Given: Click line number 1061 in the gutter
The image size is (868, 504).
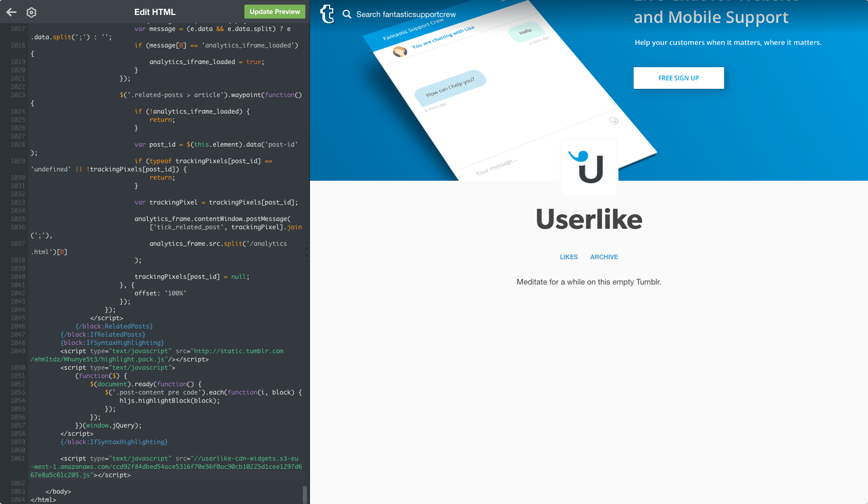Looking at the screenshot, I should tap(18, 459).
